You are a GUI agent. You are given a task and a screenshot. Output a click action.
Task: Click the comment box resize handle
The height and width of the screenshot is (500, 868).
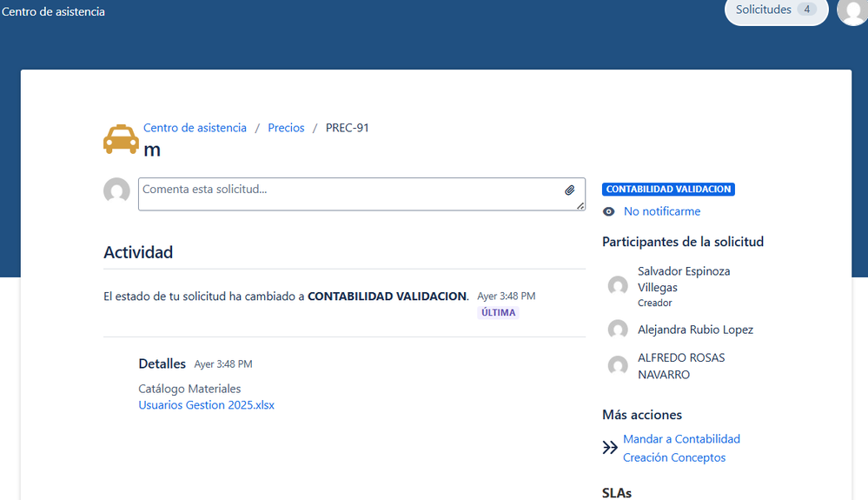click(x=580, y=205)
